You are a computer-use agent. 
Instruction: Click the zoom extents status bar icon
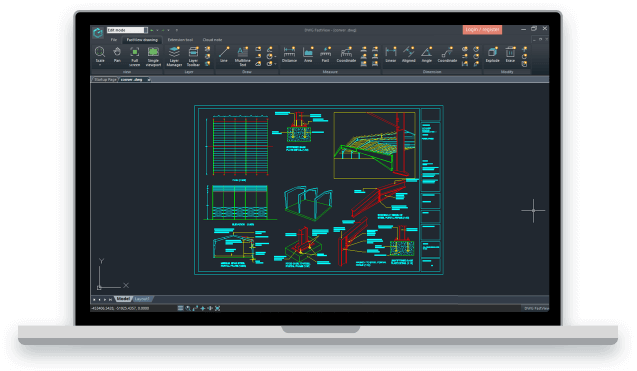click(217, 308)
